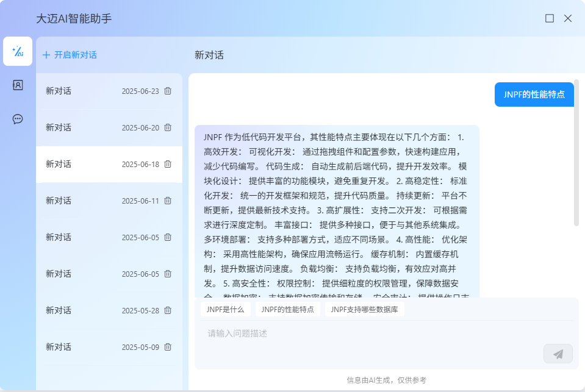Open the feedback chat bubble icon in sidebar
This screenshot has height=392, width=585.
17,119
